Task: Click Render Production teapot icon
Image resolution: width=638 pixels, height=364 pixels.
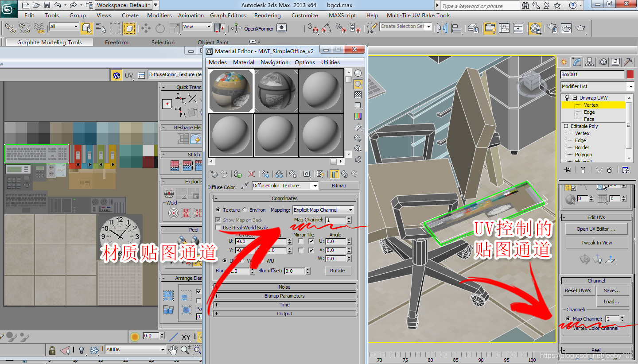Action: click(x=580, y=28)
